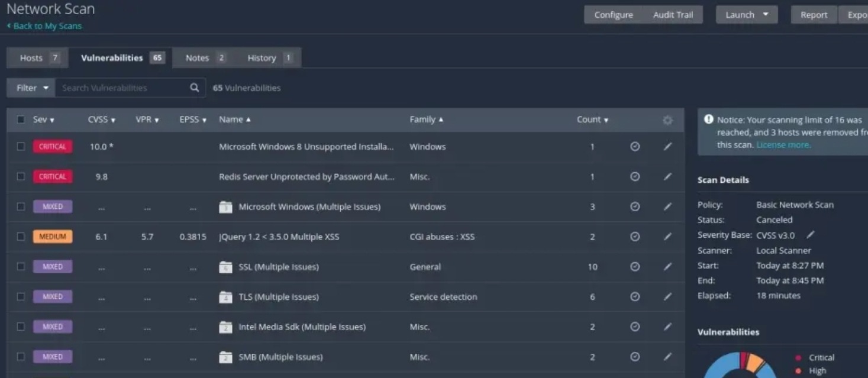Click the CRITICAL badge on the Windows 8 row
The height and width of the screenshot is (378, 868).
point(53,146)
